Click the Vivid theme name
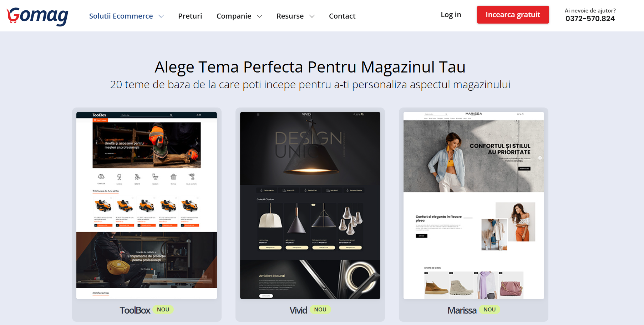The width and height of the screenshot is (644, 325). point(298,310)
